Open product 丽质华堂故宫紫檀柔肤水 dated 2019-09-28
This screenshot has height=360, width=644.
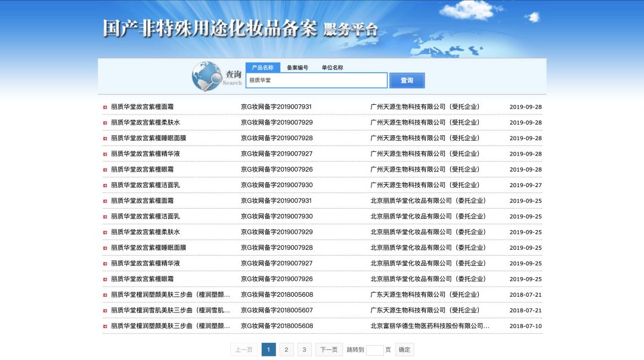(145, 122)
